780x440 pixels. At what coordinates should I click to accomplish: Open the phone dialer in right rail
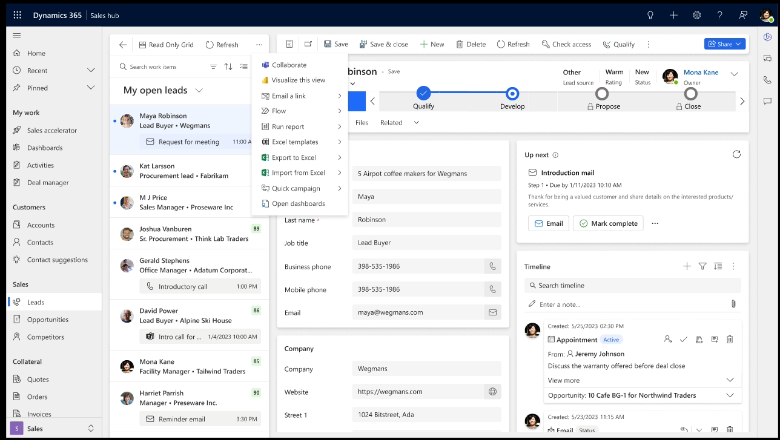[x=768, y=80]
